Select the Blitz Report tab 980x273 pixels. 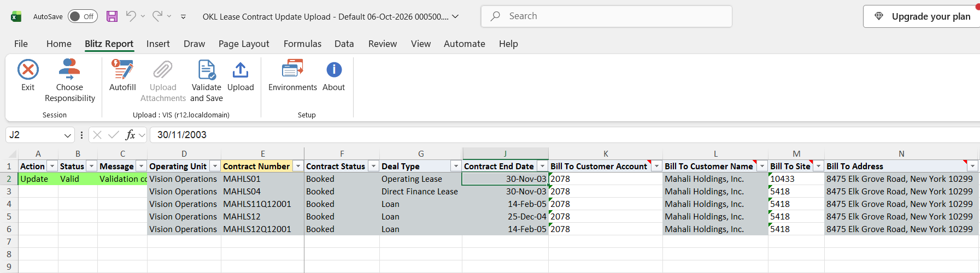(x=109, y=44)
